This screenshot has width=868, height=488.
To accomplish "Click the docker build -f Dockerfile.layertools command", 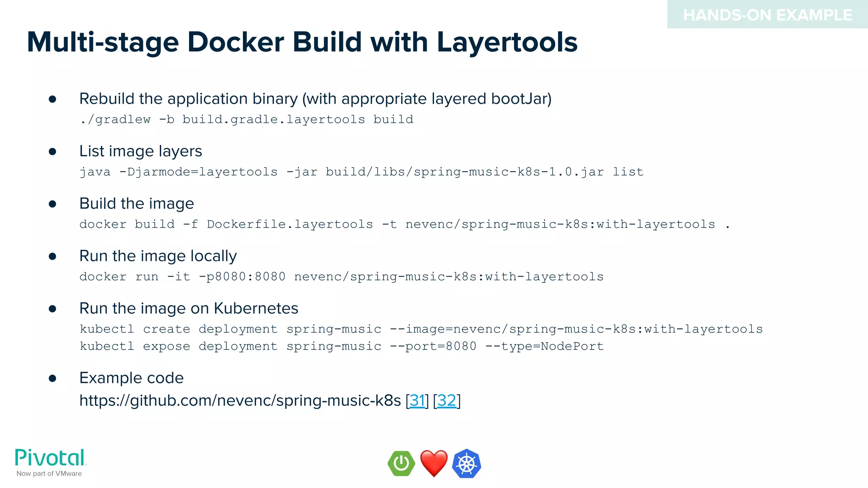I will (x=405, y=224).
